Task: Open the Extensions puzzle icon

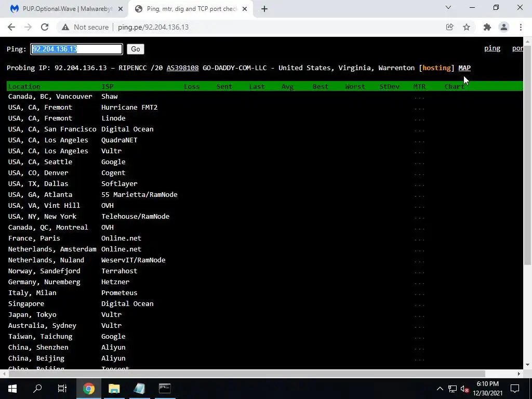Action: click(x=487, y=27)
